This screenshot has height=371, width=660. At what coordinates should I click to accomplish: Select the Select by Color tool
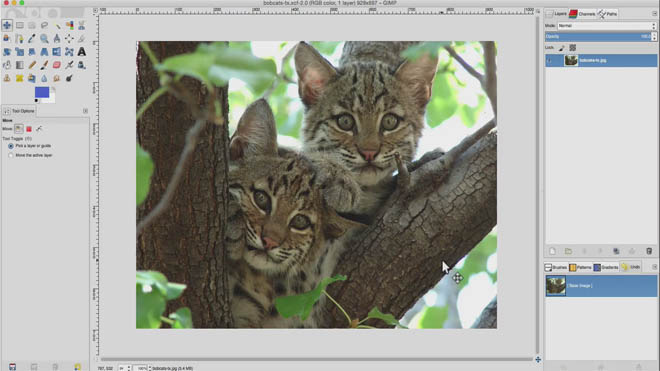(x=69, y=25)
